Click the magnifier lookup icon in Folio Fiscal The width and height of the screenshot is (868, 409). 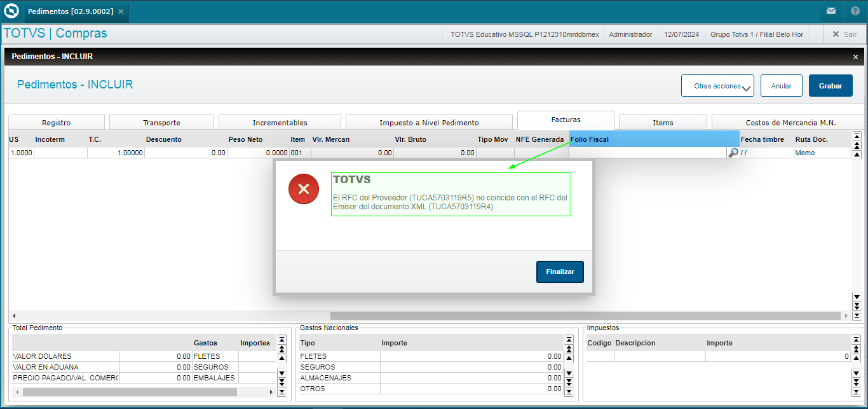(x=733, y=153)
